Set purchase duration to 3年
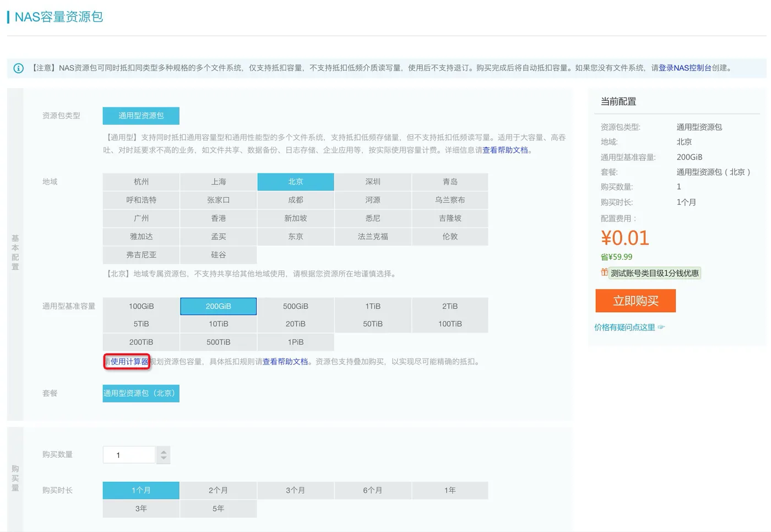 pos(141,508)
